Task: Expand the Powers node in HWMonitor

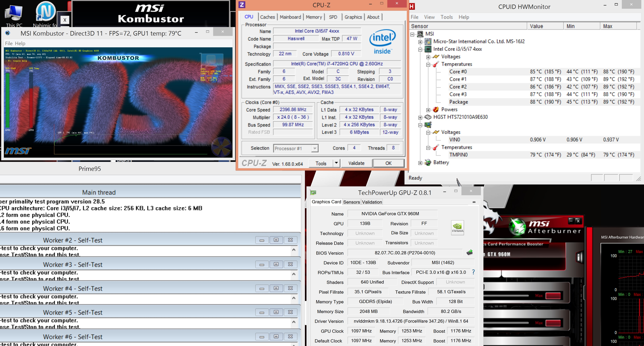Action: [x=428, y=110]
